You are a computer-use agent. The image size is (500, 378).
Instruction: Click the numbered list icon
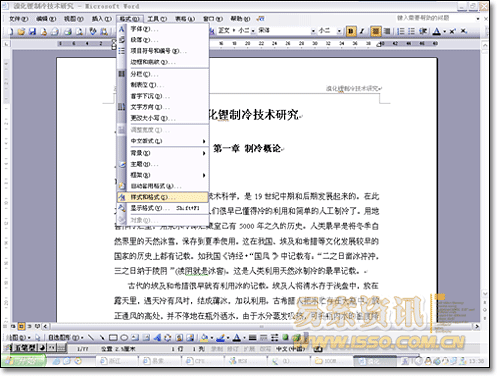coord(401,31)
